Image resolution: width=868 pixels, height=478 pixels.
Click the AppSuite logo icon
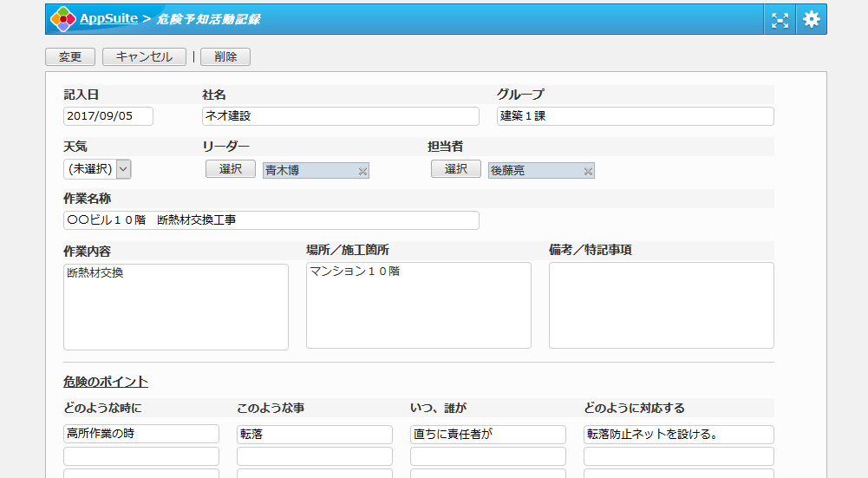pyautogui.click(x=62, y=19)
